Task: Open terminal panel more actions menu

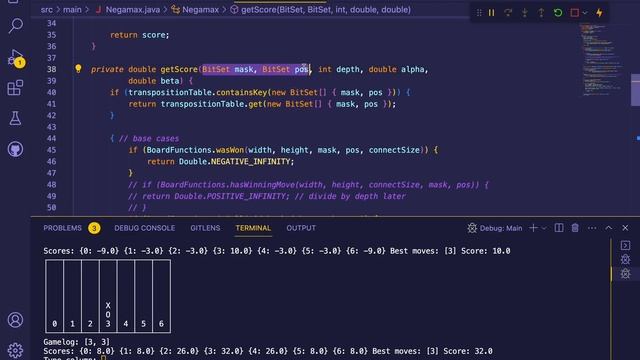Action: tap(592, 228)
